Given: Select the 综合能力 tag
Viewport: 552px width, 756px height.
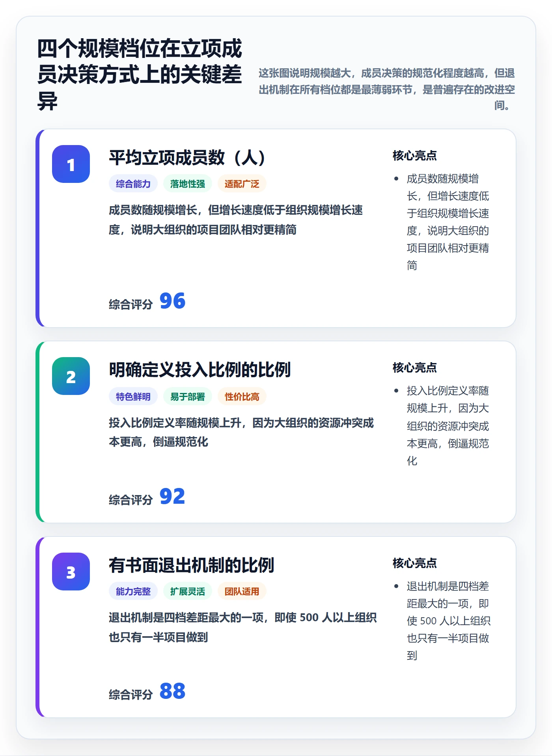Looking at the screenshot, I should point(133,184).
